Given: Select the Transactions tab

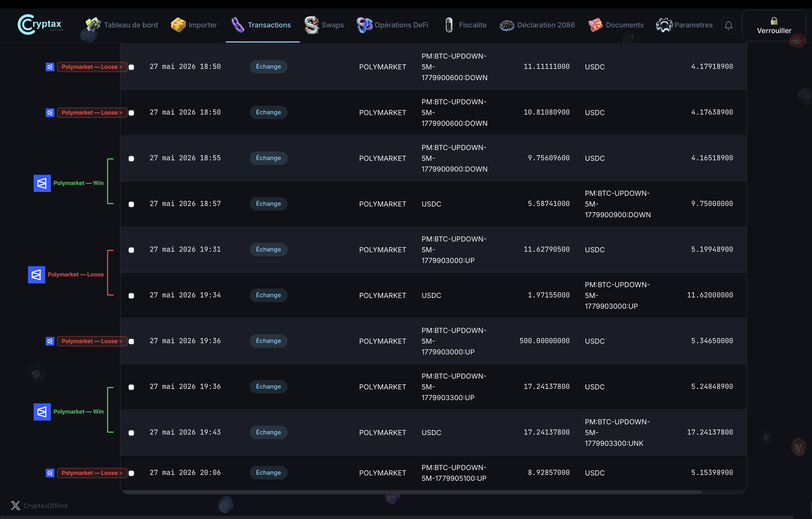Looking at the screenshot, I should click(x=262, y=25).
